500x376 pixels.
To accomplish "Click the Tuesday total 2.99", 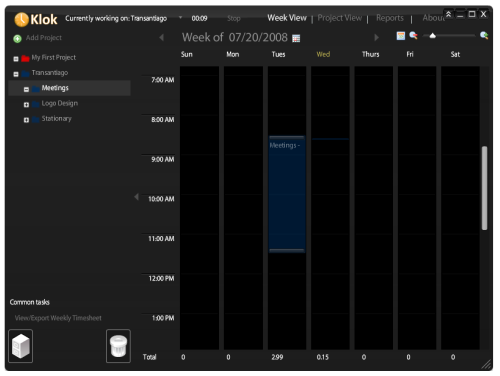I will [277, 357].
